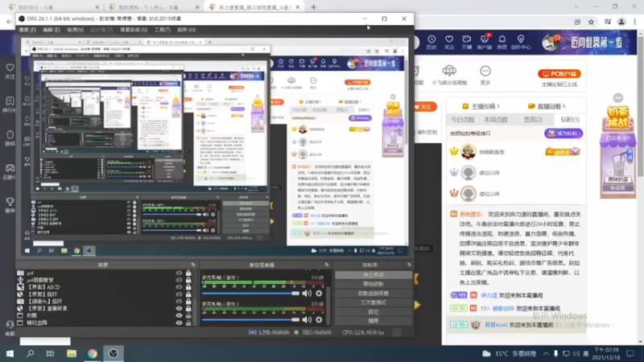Click the purple 成为钻粉 button
This screenshot has width=644, height=362.
coord(563,134)
